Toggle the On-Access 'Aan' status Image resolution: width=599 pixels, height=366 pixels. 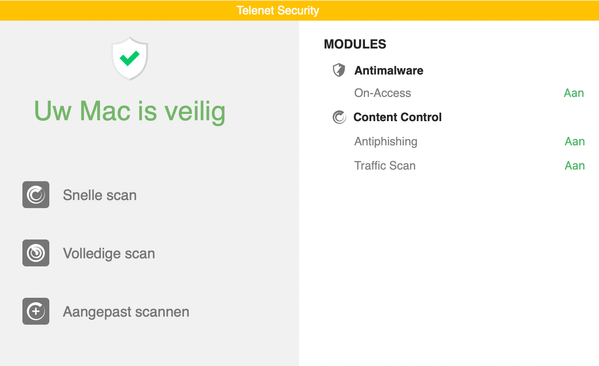[x=574, y=93]
